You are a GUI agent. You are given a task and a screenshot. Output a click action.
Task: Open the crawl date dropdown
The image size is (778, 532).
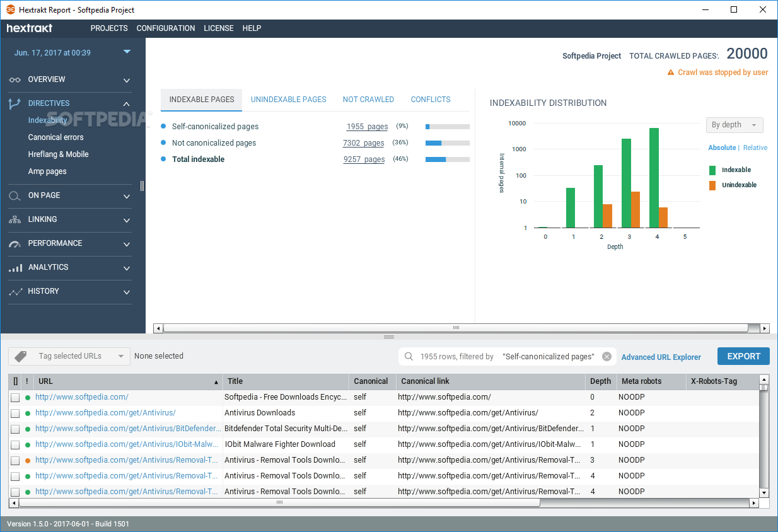tap(127, 52)
